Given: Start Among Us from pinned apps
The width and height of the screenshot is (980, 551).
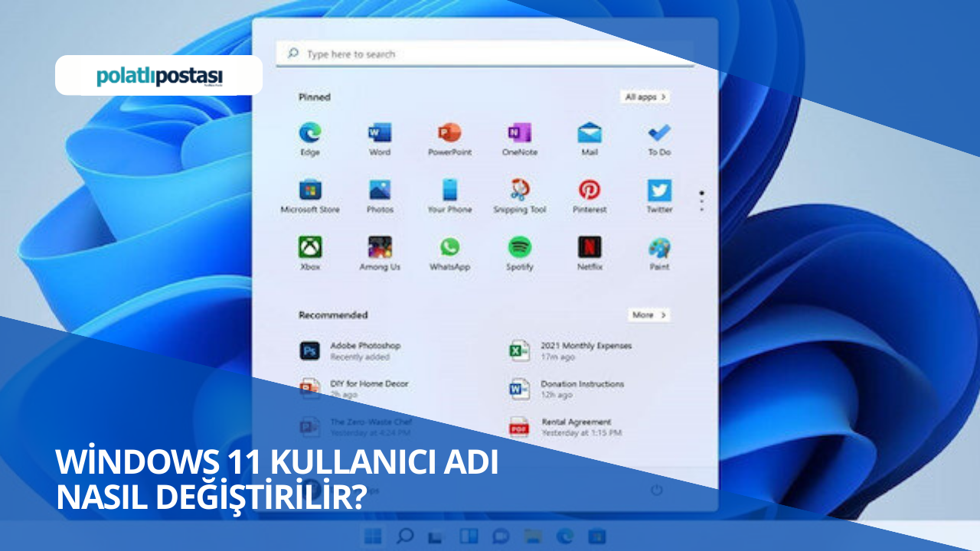Looking at the screenshot, I should tap(381, 248).
